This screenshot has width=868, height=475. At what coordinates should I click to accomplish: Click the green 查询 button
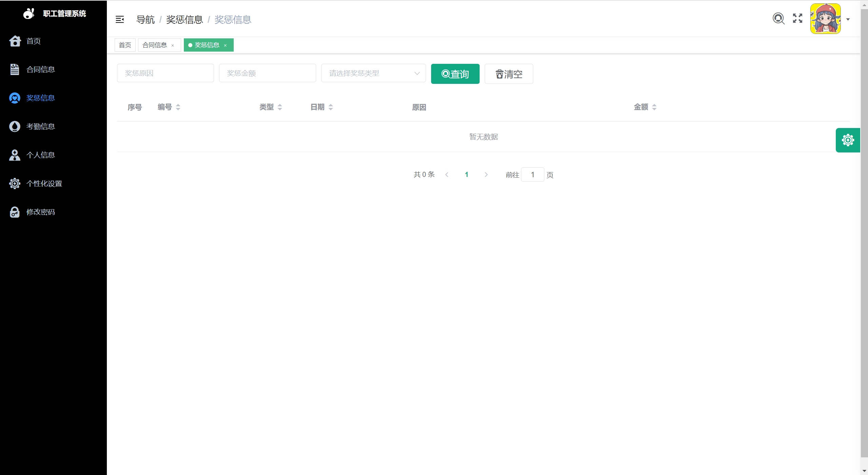tap(455, 74)
